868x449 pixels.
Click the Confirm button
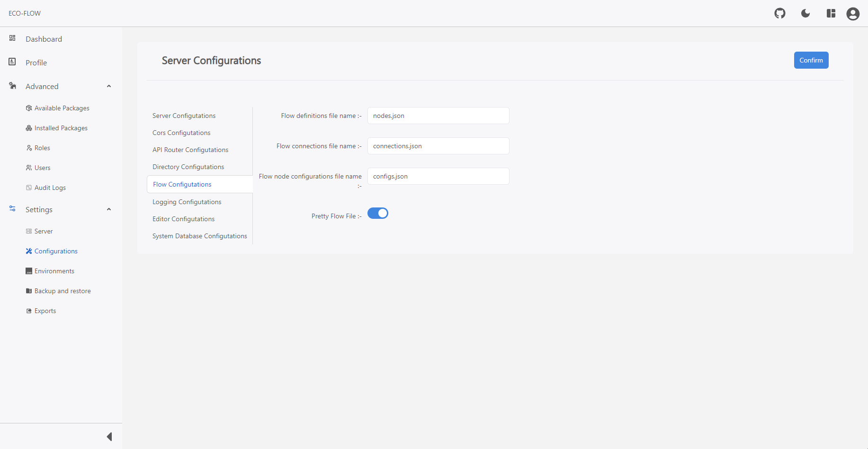tap(811, 60)
